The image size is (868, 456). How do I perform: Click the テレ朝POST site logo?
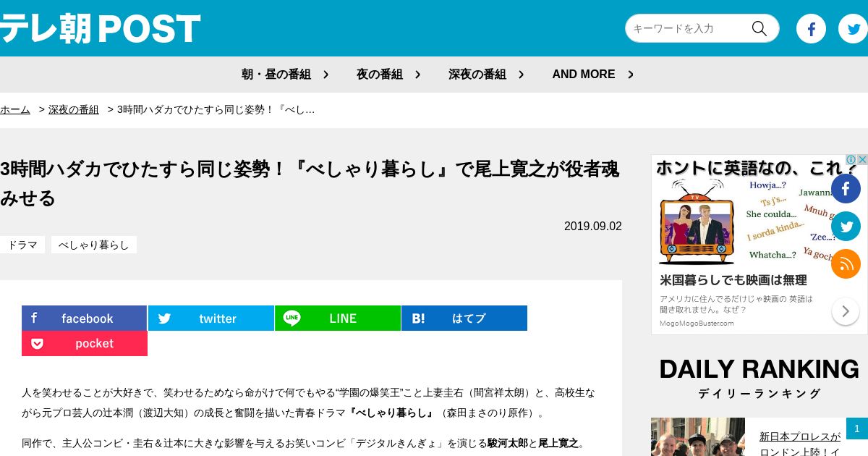(x=100, y=29)
